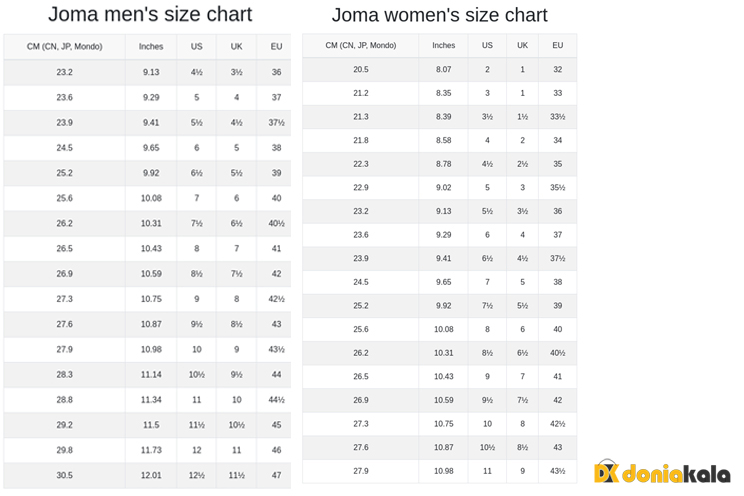Viewport: 744px width, 496px height.
Task: Select the men's chart EU column header
Action: tap(276, 47)
